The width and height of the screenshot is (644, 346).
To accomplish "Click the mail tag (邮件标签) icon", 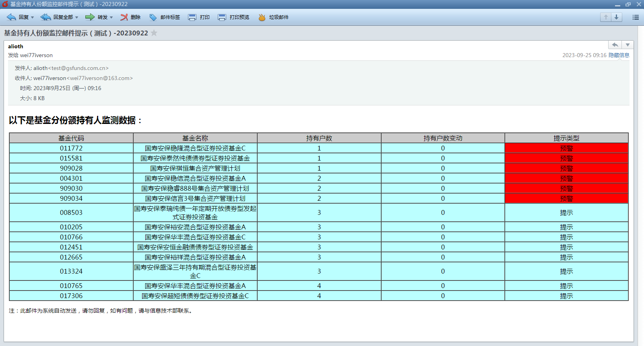I will point(153,17).
